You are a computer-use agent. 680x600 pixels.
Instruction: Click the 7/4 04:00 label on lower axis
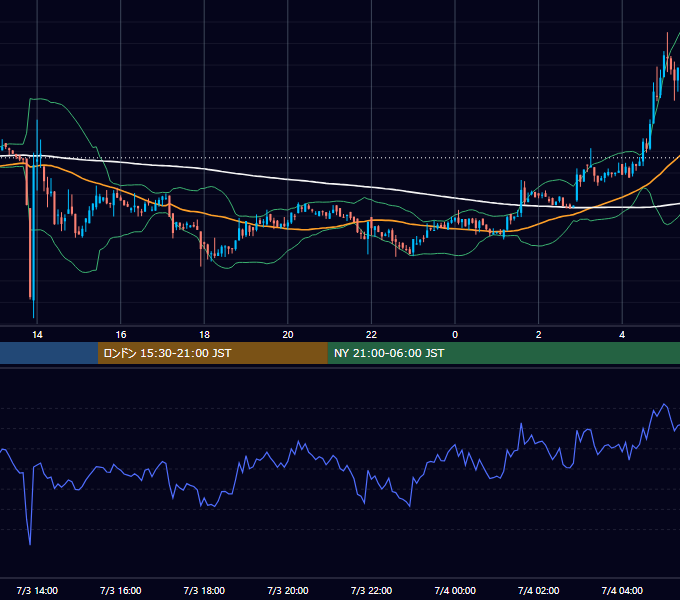point(622,590)
